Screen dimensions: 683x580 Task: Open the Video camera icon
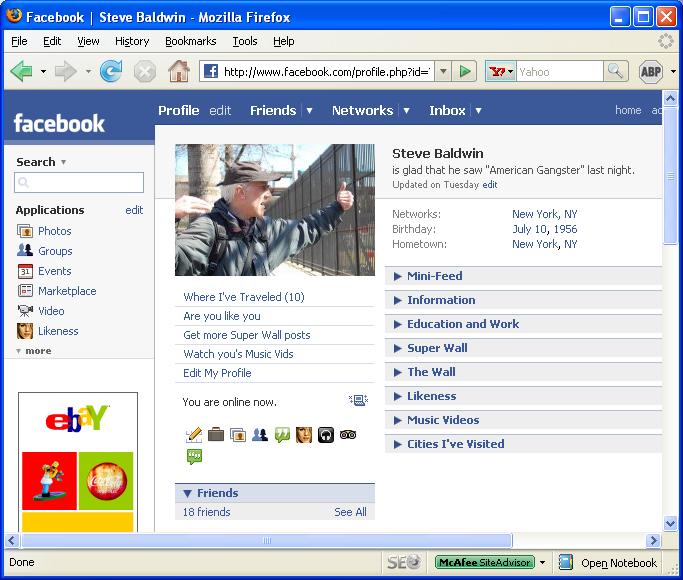tap(25, 311)
